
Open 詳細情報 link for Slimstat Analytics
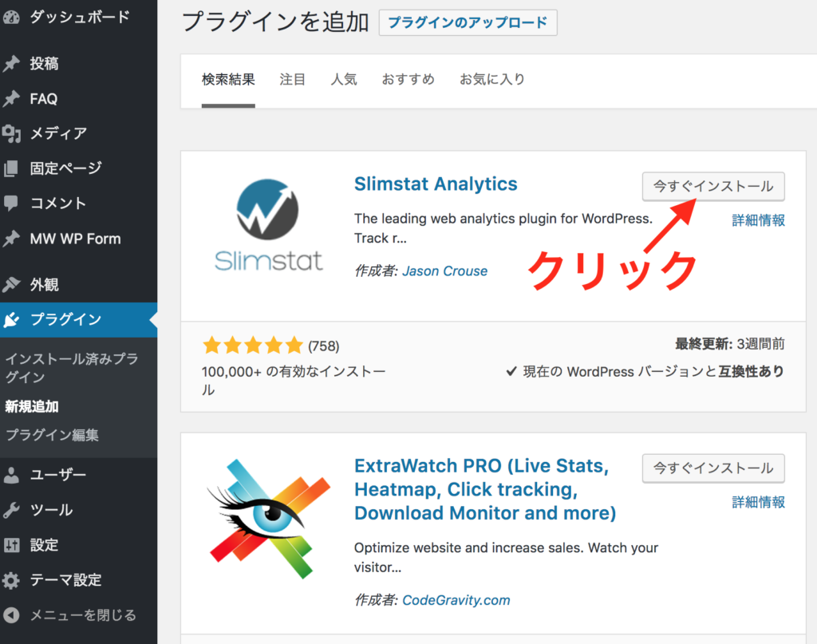(x=758, y=220)
